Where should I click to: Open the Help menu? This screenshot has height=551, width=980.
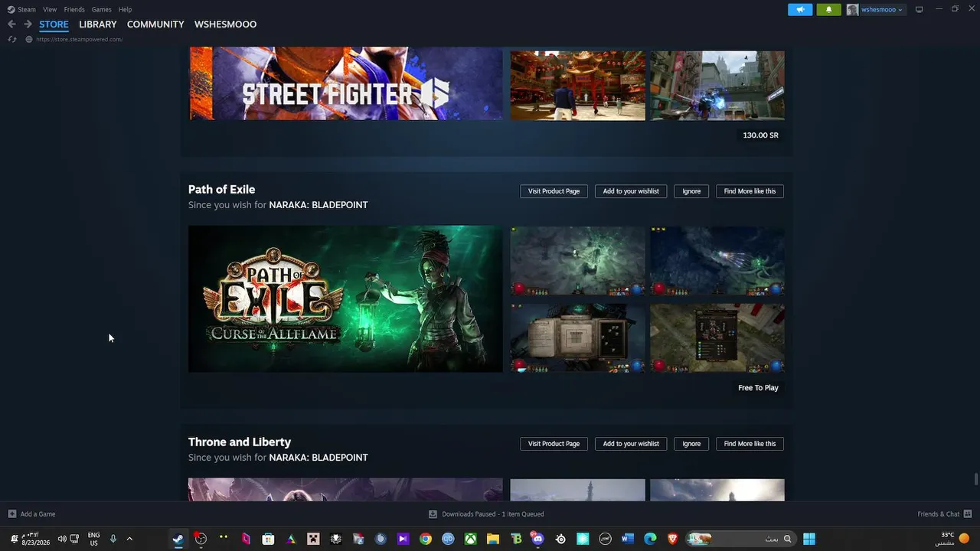click(126, 9)
